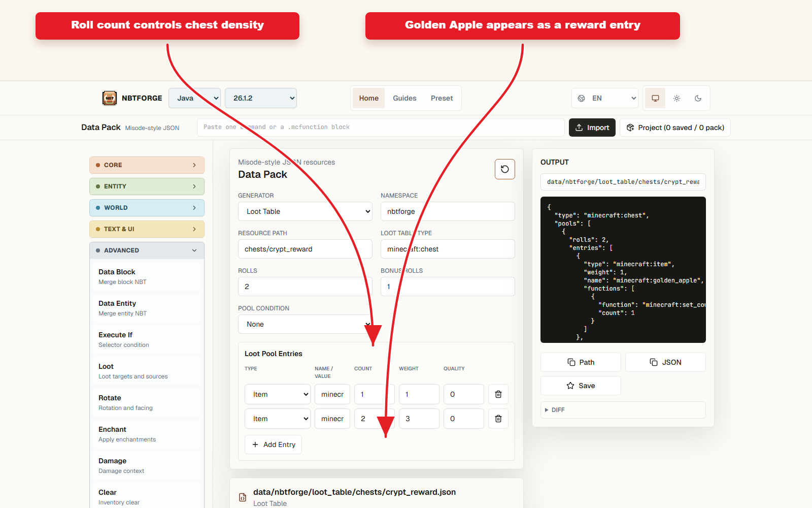Copy the output JSON
Image resolution: width=812 pixels, height=508 pixels.
[665, 362]
